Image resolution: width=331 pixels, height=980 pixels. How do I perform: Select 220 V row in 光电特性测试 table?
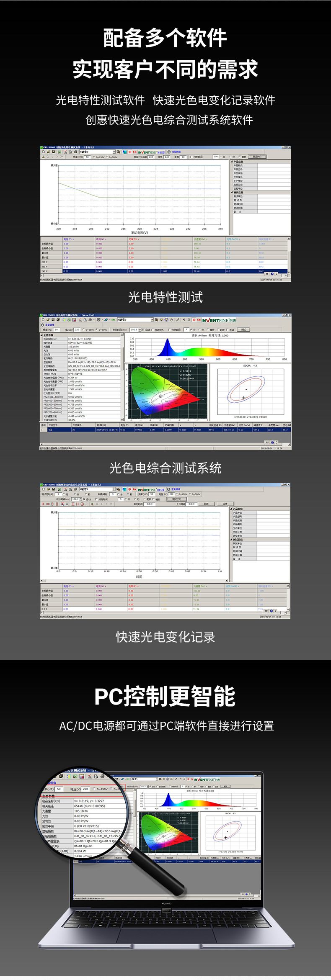(x=163, y=262)
